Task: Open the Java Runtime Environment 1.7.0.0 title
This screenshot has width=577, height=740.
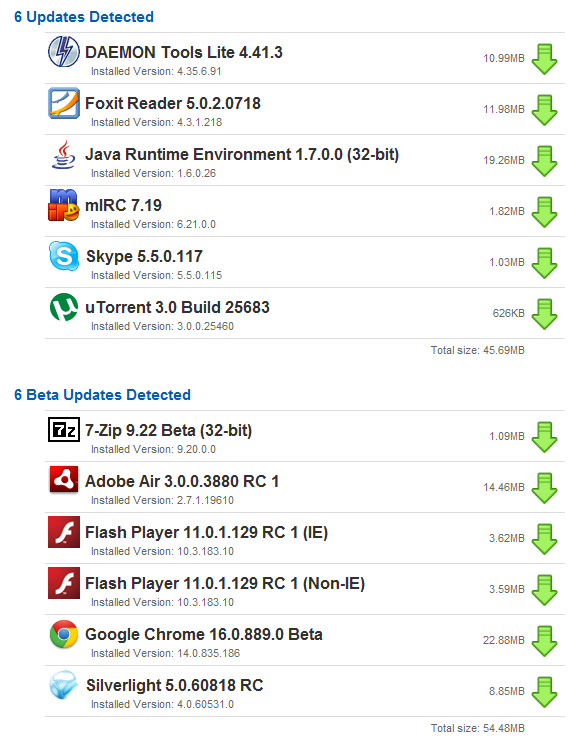Action: 242,154
